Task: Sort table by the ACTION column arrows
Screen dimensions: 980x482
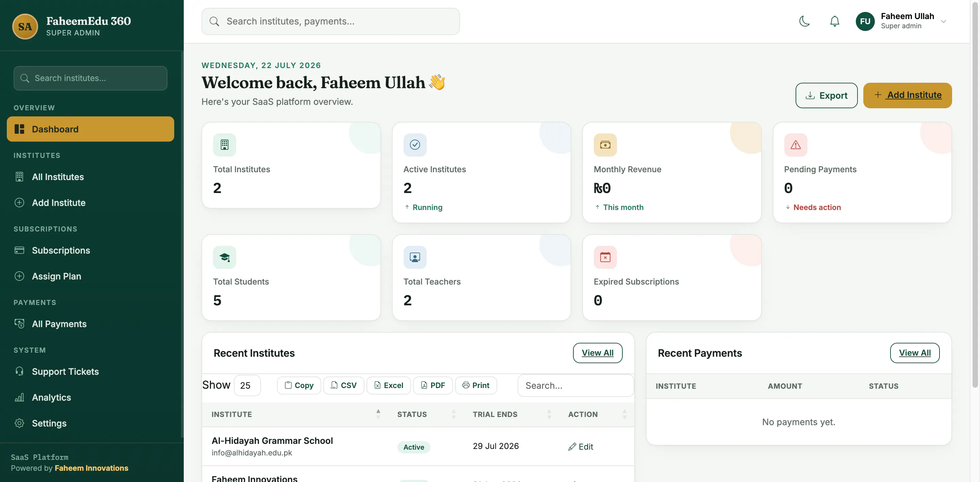Action: [624, 414]
